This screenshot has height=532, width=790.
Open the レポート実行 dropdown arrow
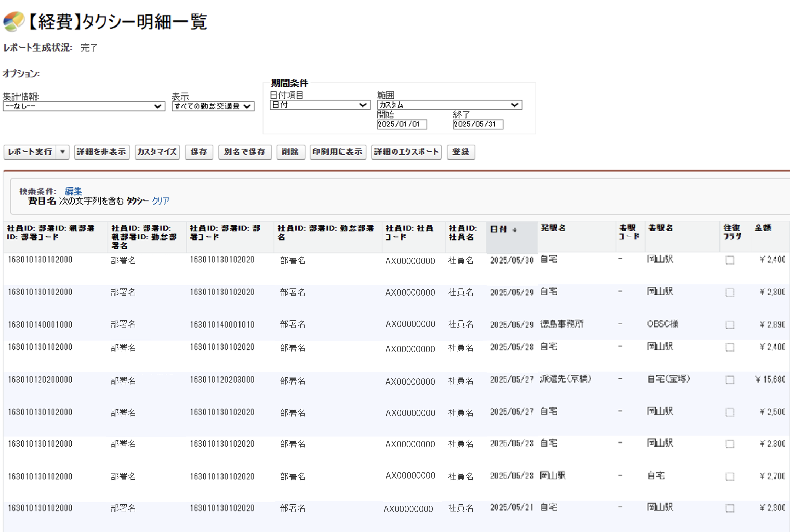[x=62, y=152]
